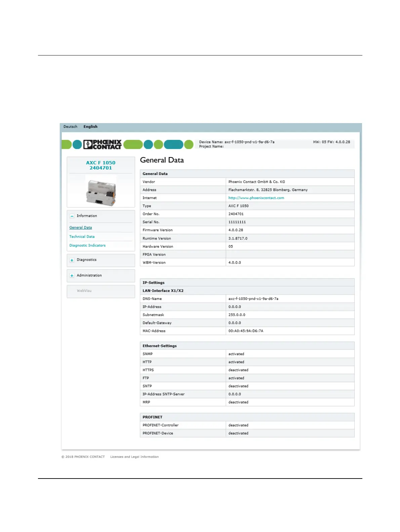This screenshot has width=400, height=532.
Task: Select the Type value AXC F 1050
Action: pos(238,206)
